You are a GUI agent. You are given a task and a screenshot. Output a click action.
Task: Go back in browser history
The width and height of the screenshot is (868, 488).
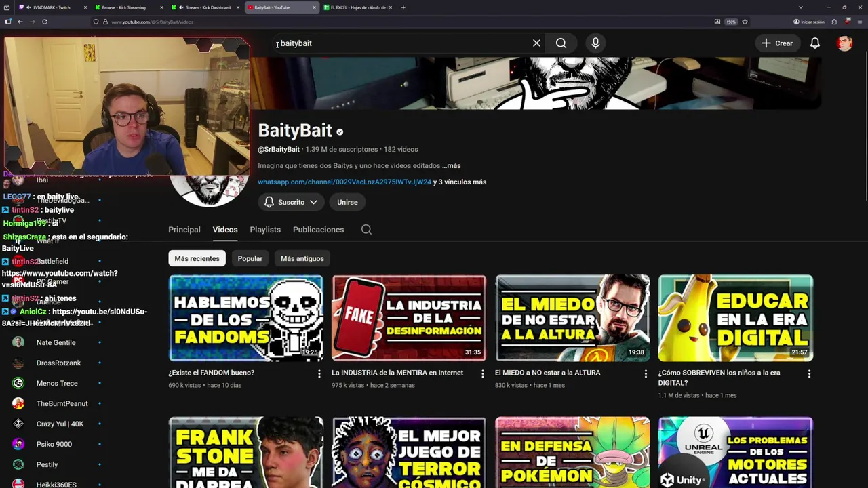[20, 22]
